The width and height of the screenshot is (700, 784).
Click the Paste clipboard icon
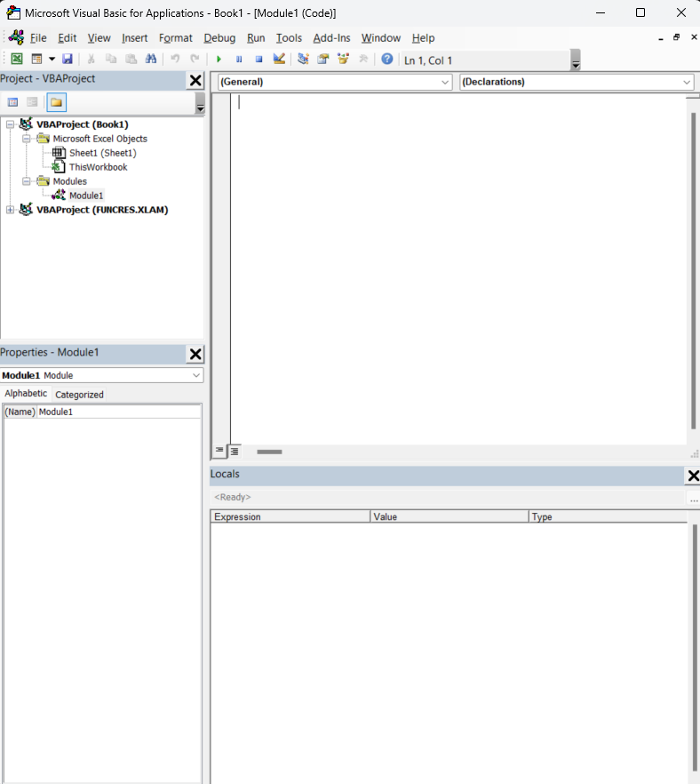tap(131, 59)
